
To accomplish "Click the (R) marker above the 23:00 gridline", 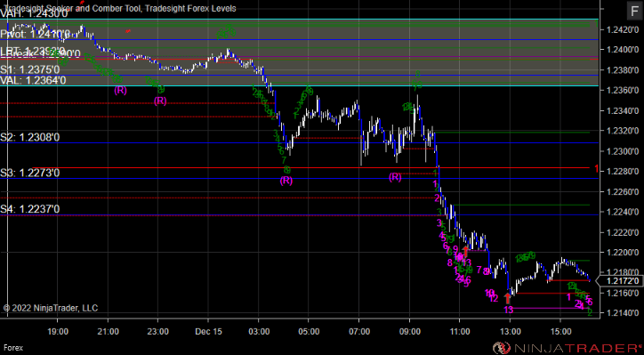I will tap(160, 101).
